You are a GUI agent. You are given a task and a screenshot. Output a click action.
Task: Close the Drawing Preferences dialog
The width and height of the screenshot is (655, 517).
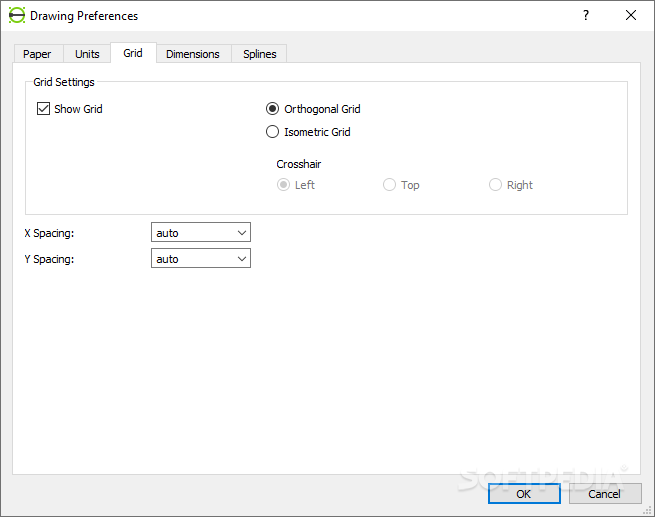(631, 15)
